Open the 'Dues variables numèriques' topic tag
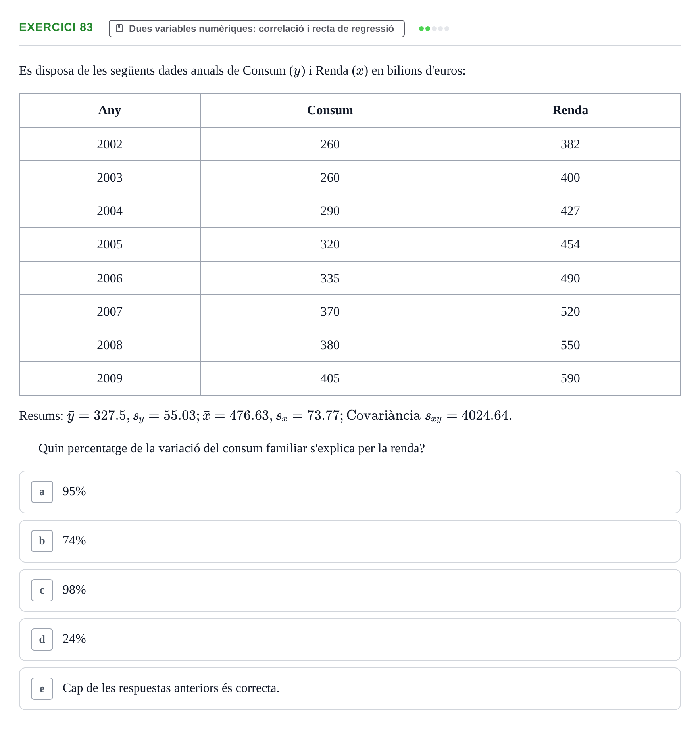 (x=257, y=29)
